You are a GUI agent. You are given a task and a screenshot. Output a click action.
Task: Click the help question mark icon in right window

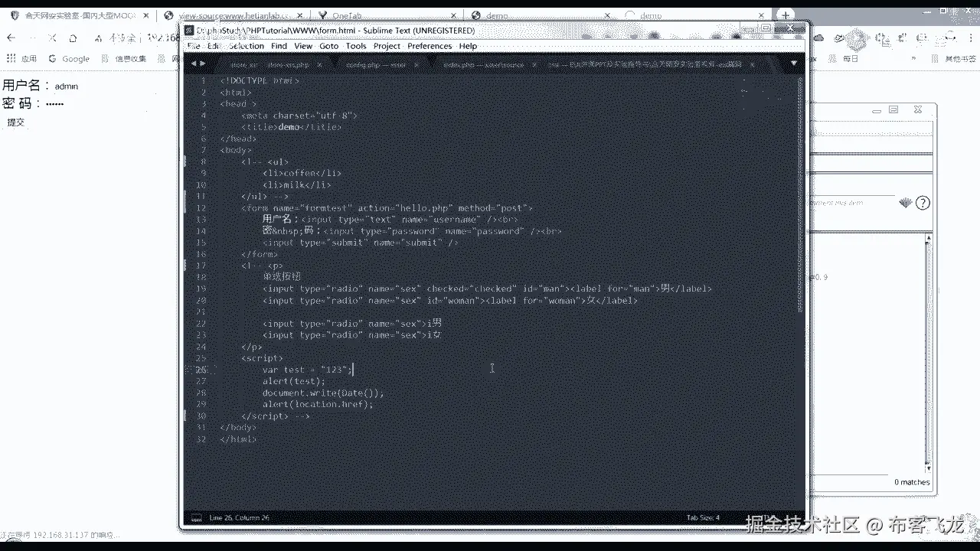click(923, 203)
